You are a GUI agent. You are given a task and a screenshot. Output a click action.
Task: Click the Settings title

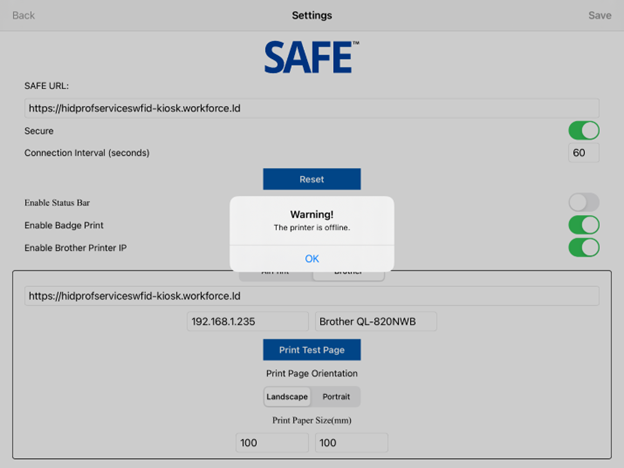click(x=312, y=16)
